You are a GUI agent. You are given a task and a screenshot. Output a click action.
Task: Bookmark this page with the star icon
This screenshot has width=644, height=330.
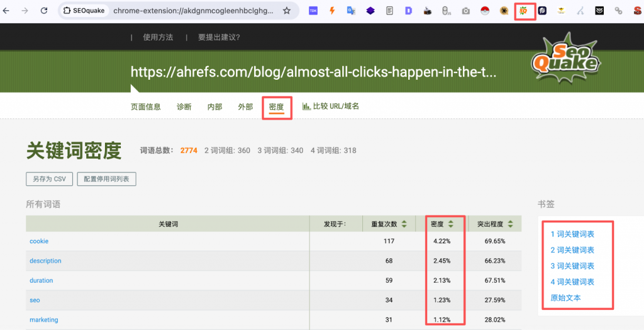[287, 11]
